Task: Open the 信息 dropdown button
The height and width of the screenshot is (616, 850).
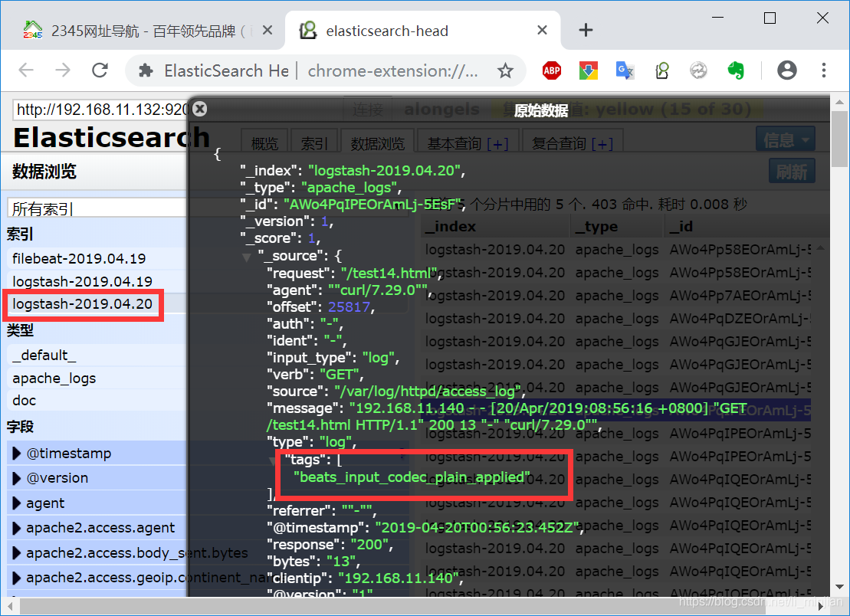Action: click(x=786, y=139)
